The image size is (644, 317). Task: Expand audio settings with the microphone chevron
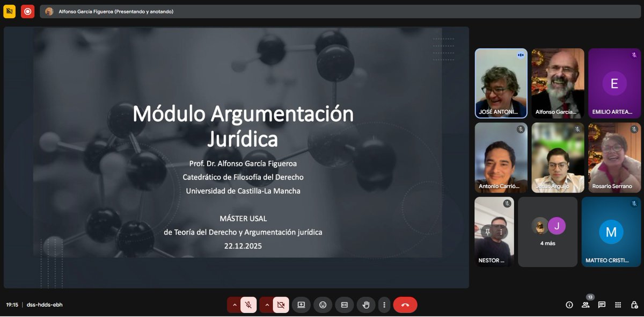235,305
